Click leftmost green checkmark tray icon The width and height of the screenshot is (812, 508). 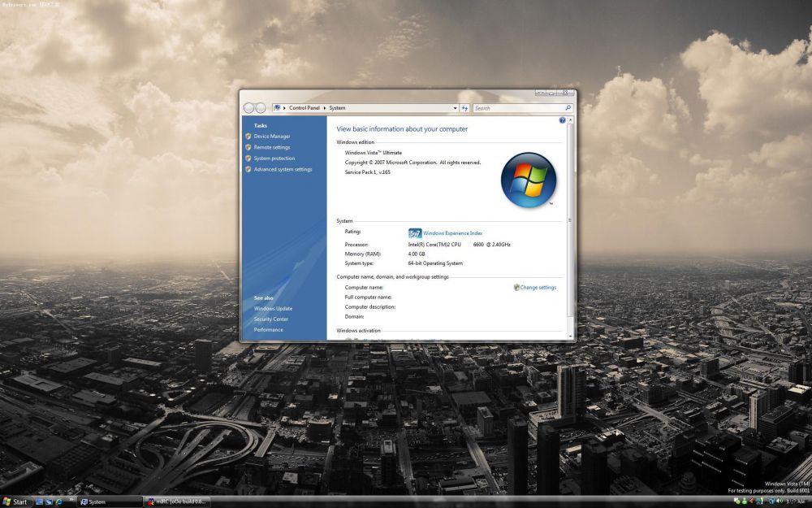(737, 501)
